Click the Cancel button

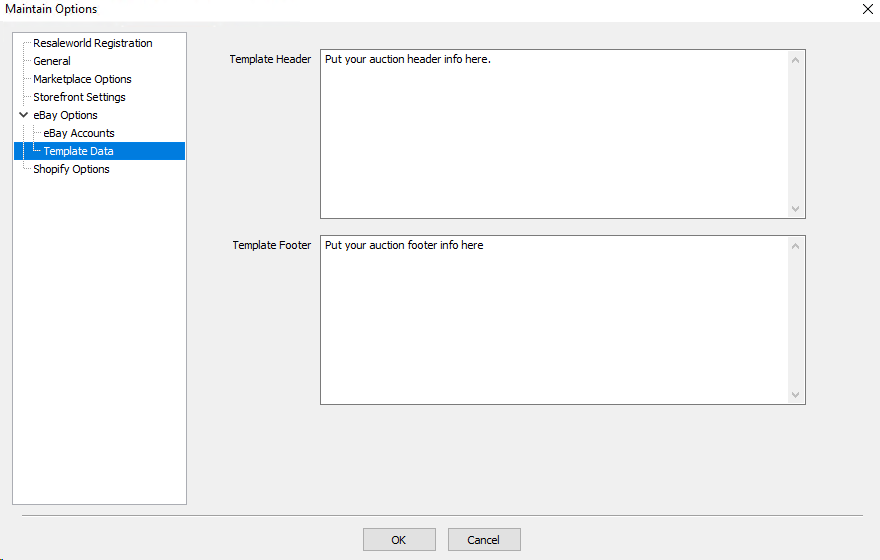(484, 540)
